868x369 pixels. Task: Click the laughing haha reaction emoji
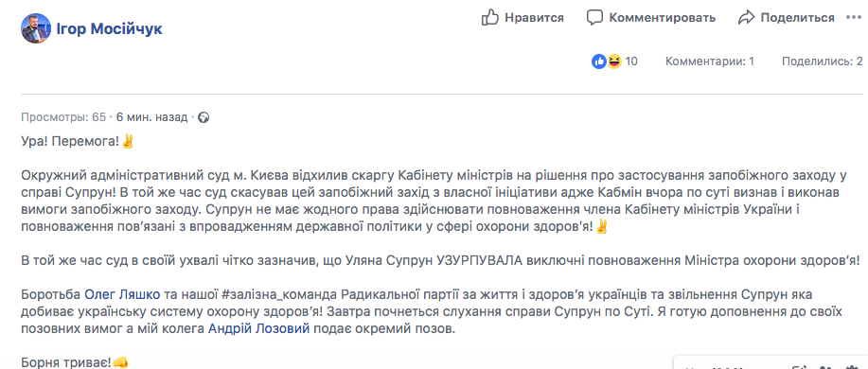pos(613,61)
